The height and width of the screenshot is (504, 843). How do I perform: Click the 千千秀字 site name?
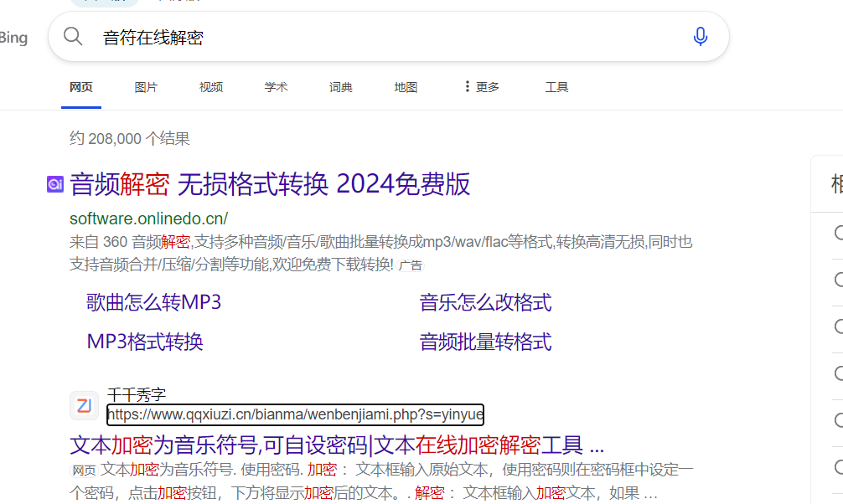pyautogui.click(x=137, y=395)
